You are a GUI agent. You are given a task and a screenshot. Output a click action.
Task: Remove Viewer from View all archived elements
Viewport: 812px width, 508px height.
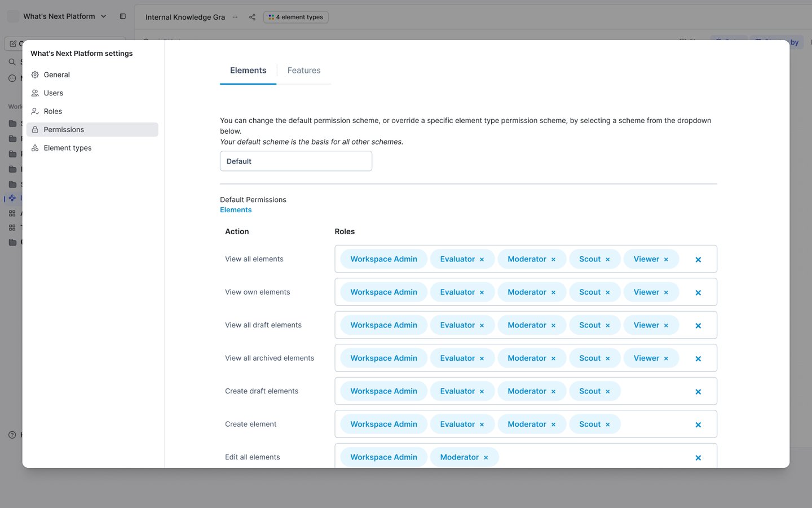click(666, 358)
